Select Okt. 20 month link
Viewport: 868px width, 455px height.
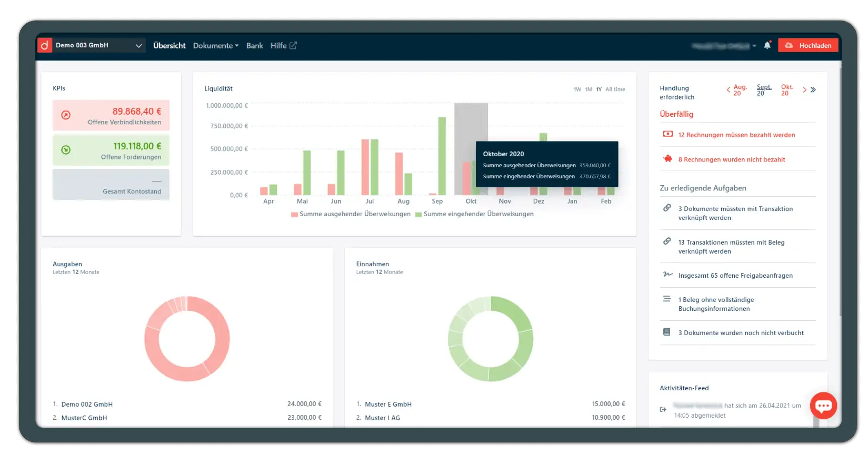point(787,90)
